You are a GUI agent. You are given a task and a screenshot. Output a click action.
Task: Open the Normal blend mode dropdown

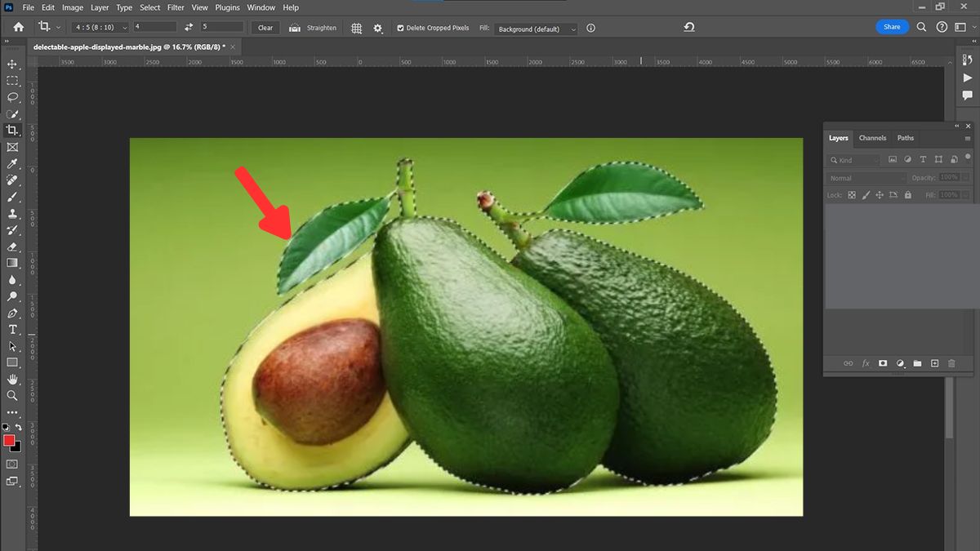click(867, 178)
